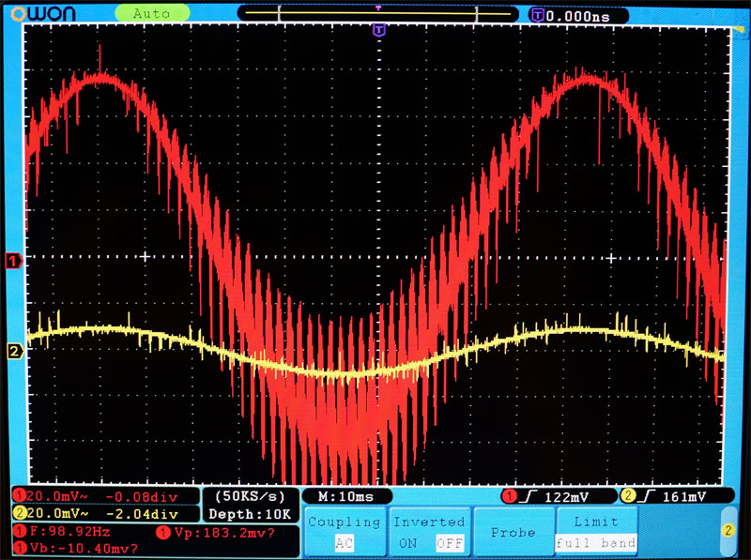Image resolution: width=751 pixels, height=560 pixels.
Task: Click the red channel 1 ground marker
Action: (14, 261)
